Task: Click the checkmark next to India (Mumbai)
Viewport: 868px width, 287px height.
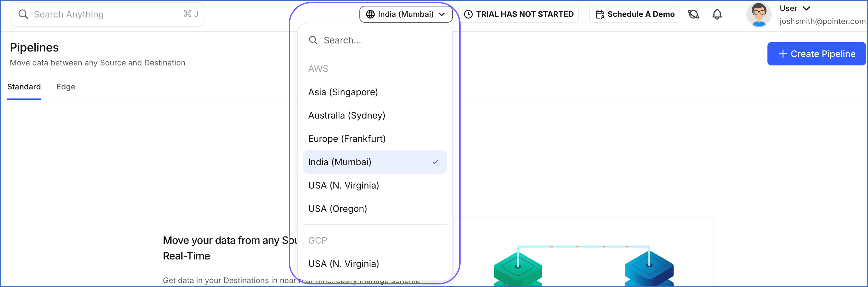Action: [x=435, y=162]
